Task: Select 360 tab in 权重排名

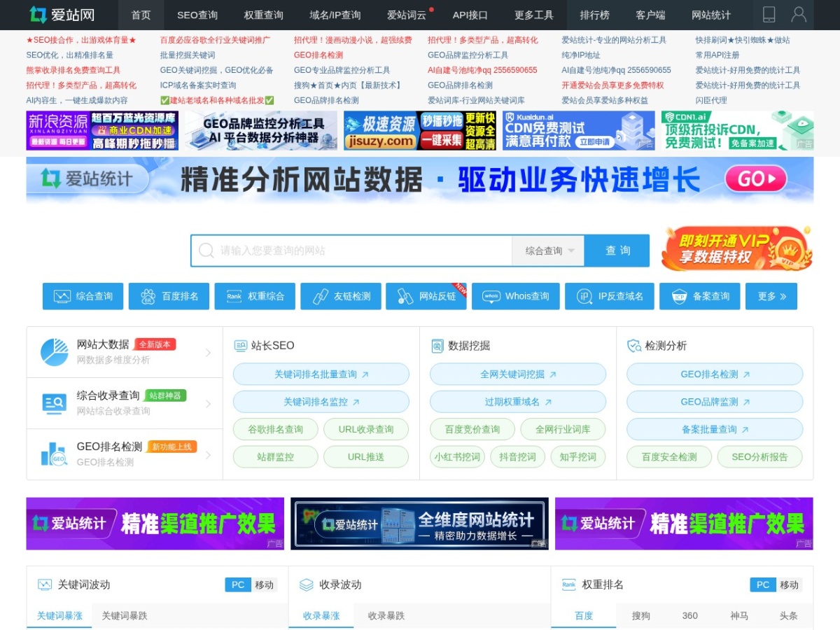Action: tap(690, 616)
